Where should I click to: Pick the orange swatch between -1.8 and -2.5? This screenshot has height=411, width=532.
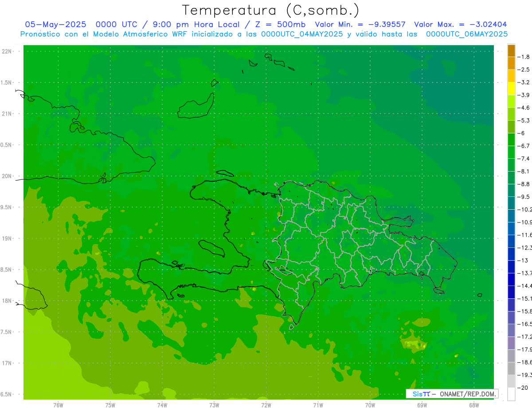click(x=511, y=63)
